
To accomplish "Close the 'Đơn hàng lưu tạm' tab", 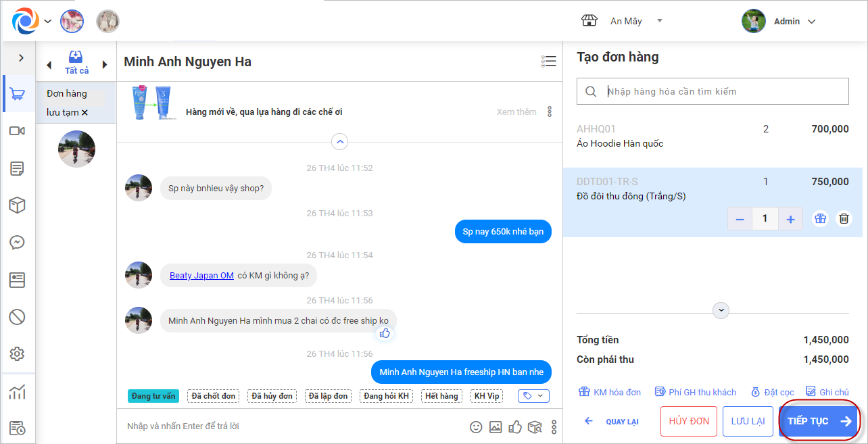I will [x=85, y=113].
